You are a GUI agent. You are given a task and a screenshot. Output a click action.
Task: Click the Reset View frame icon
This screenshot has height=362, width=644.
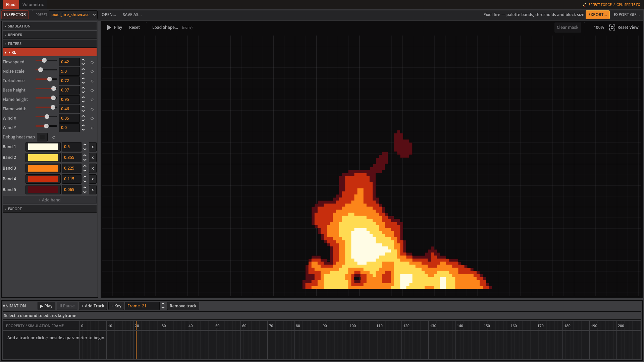point(612,27)
